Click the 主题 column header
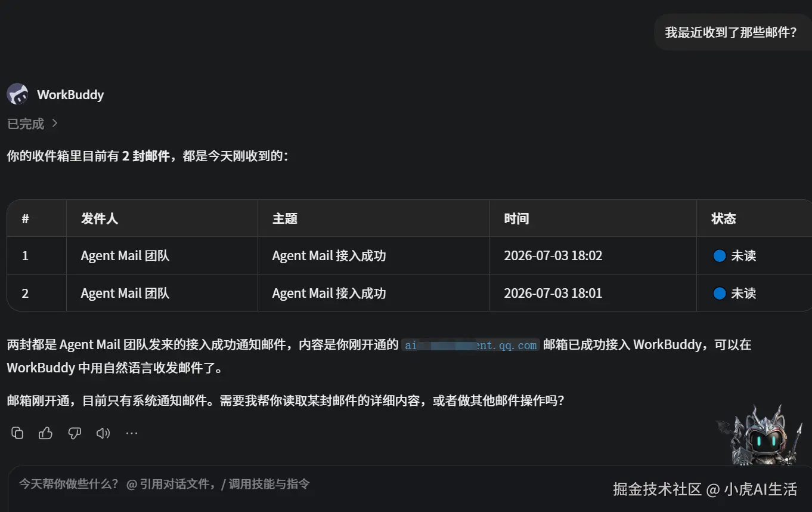 285,219
